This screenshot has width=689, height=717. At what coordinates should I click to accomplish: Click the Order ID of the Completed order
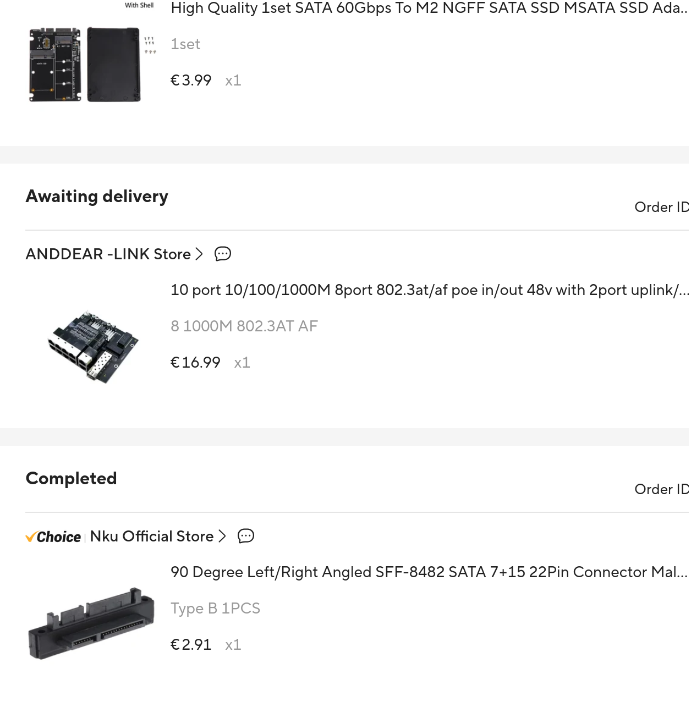pyautogui.click(x=661, y=489)
